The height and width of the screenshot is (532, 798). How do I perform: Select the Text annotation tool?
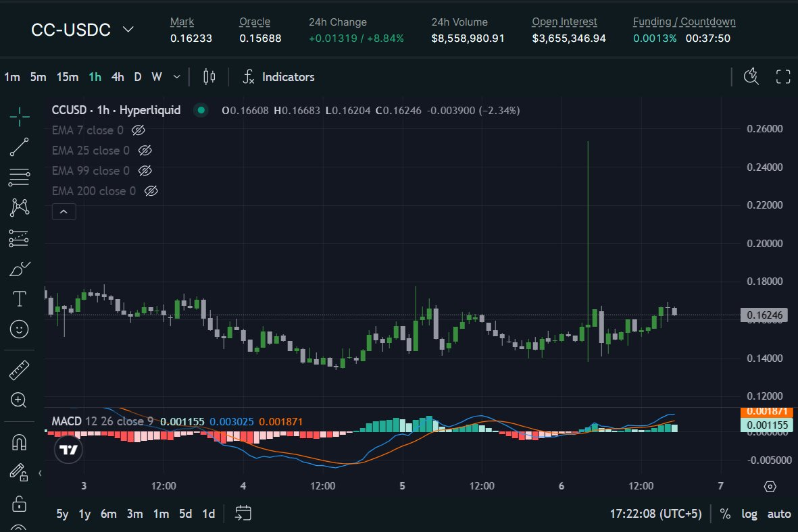tap(20, 298)
